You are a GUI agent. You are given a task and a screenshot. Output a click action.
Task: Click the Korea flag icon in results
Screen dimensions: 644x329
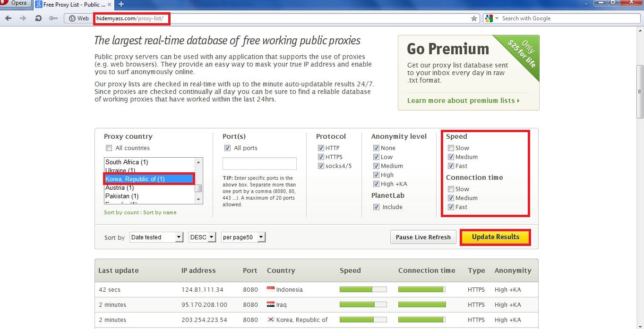271,320
